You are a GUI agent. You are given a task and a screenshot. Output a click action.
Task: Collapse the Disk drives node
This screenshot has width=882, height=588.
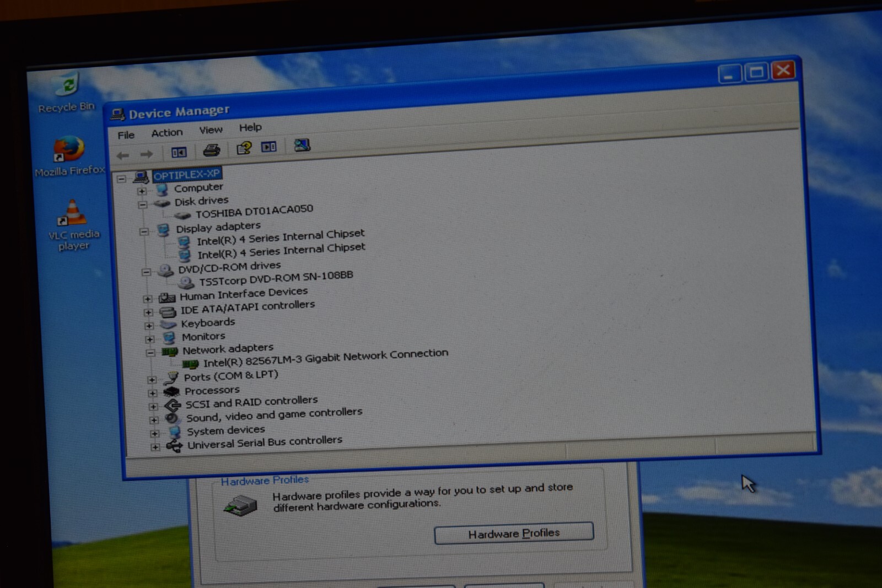[x=142, y=204]
